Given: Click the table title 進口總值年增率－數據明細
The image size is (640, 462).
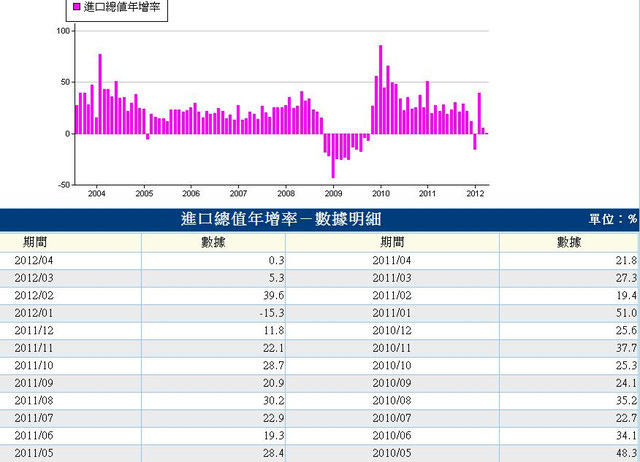Looking at the screenshot, I should tap(281, 219).
